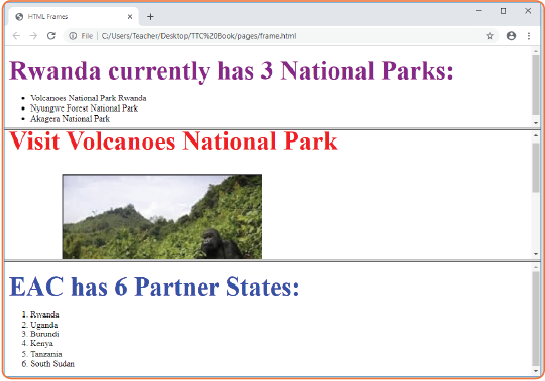Click the list entry 'South Sudan'

point(52,364)
